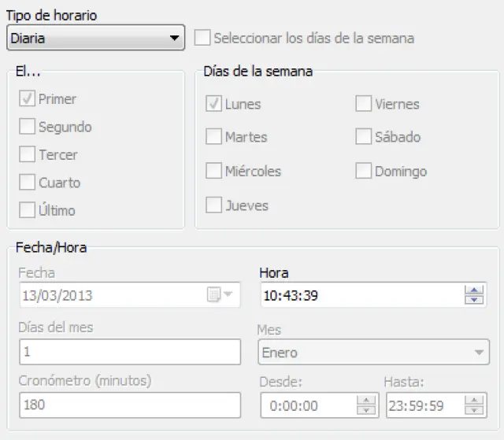Tick the Último checkbox
Viewport: 504px width, 440px height.
(x=28, y=210)
